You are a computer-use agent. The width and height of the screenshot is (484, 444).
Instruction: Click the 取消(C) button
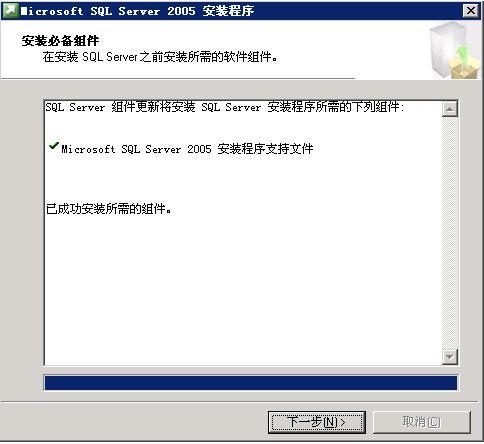[422, 422]
